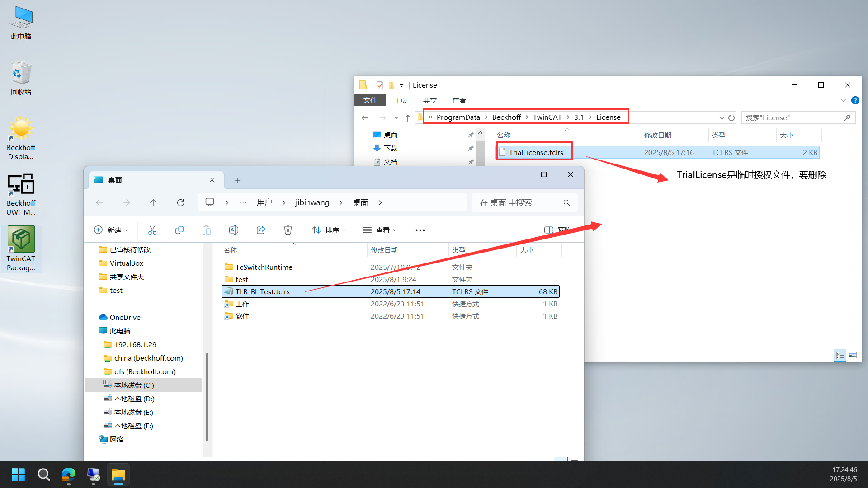Click the help question mark in License window
This screenshot has height=488, width=868.
(x=855, y=100)
